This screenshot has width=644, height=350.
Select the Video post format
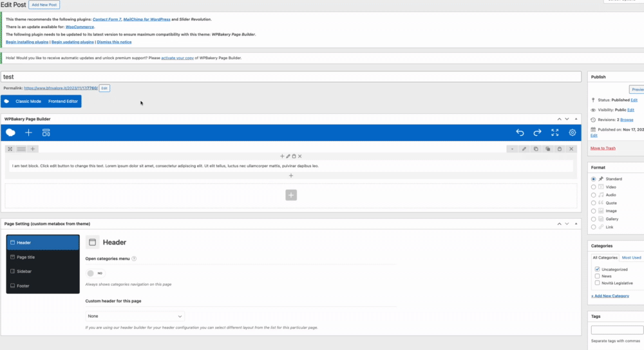[x=594, y=187]
